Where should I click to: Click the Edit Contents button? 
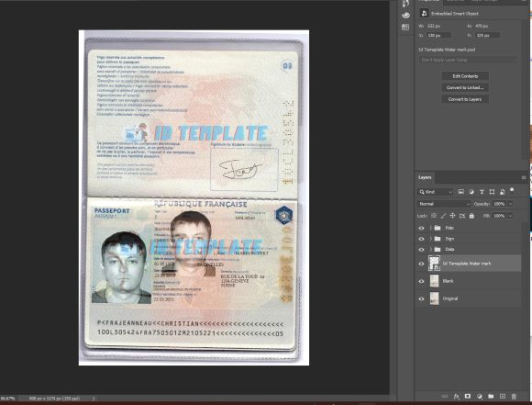[465, 76]
